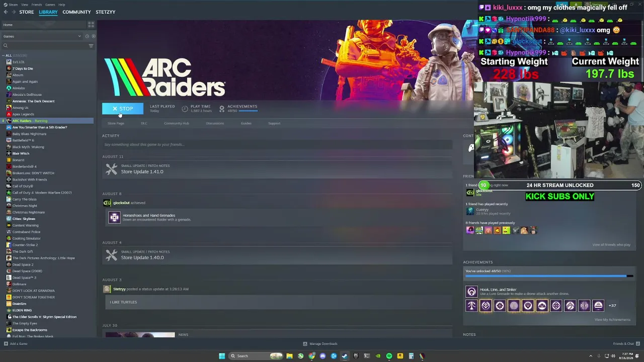Open the Guides link
This screenshot has height=362, width=644.
click(x=246, y=123)
